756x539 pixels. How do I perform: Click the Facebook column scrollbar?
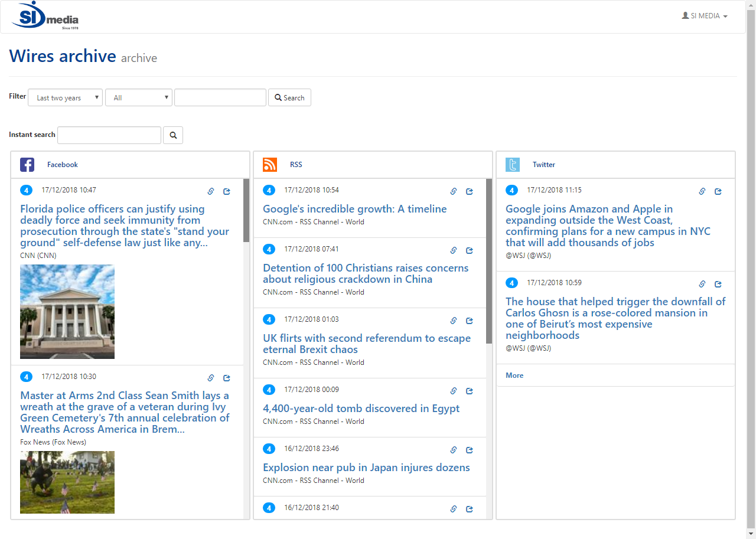(246, 210)
